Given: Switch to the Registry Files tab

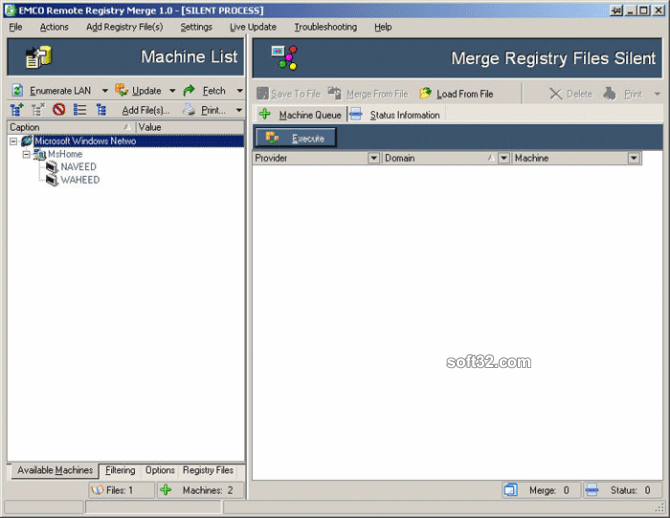Looking at the screenshot, I should point(208,470).
